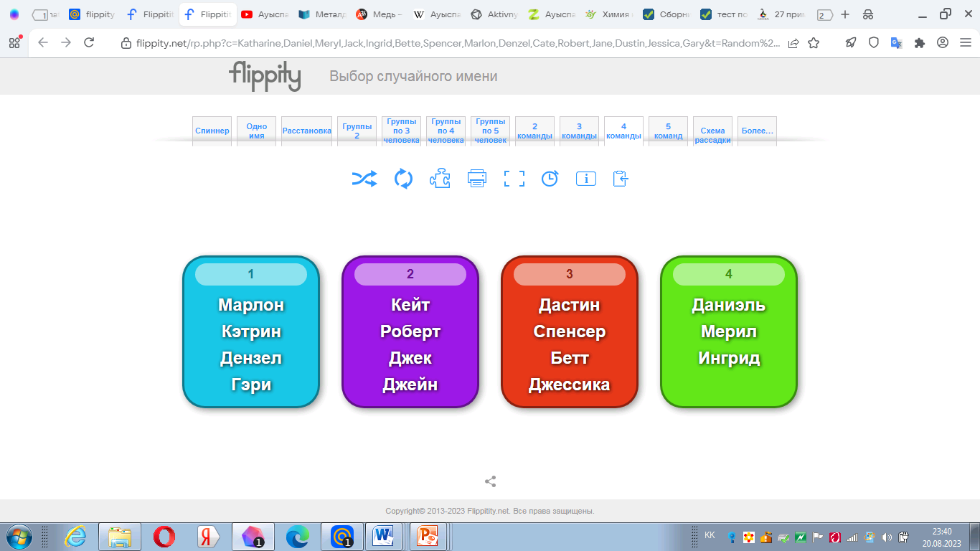Click the browser address bar URL

(x=458, y=43)
